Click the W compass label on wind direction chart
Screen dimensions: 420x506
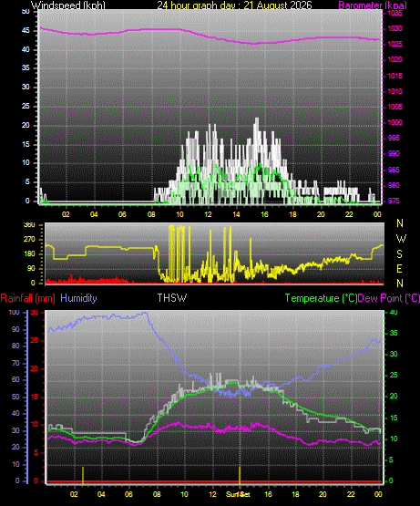401,239
